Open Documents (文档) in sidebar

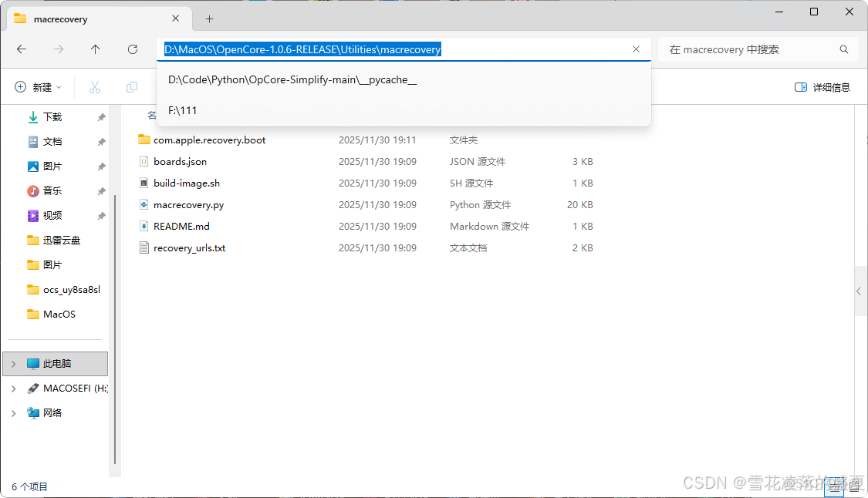[52, 142]
